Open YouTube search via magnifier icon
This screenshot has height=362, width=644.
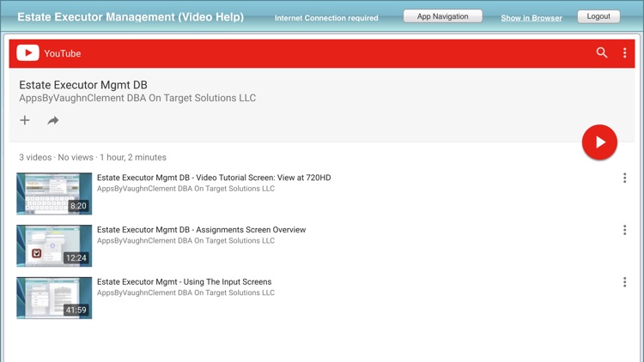click(602, 52)
